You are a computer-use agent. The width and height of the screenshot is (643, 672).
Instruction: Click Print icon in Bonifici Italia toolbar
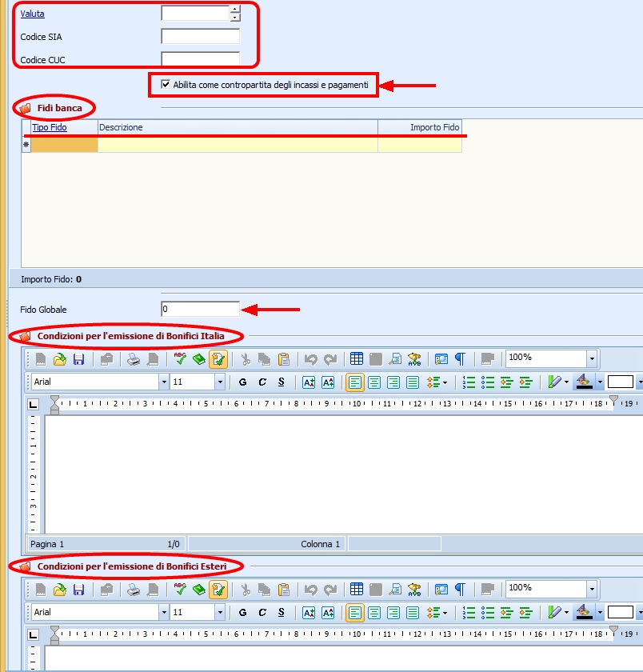tap(134, 360)
